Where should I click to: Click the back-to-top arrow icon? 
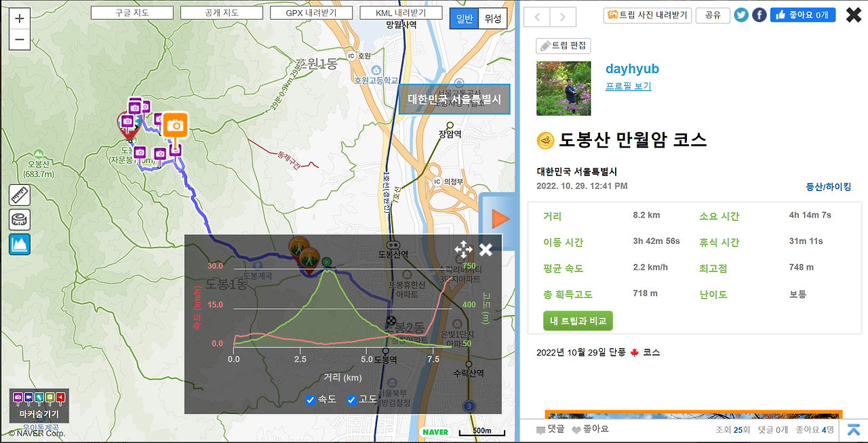click(854, 429)
